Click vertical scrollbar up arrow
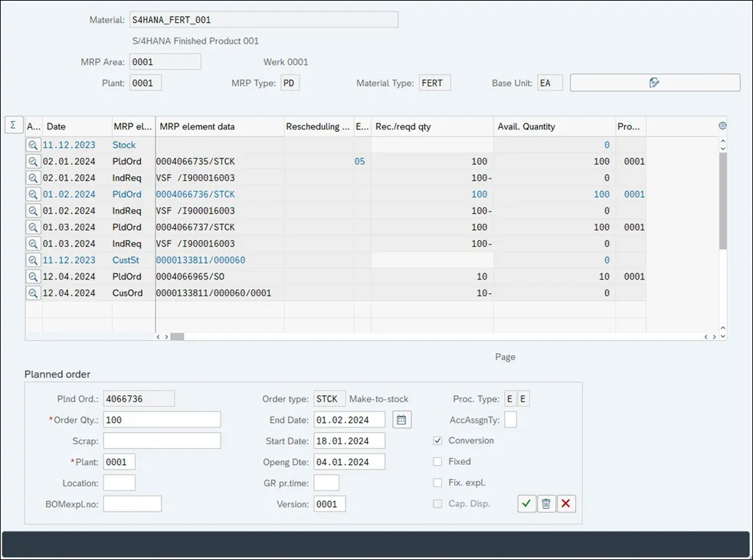Viewport: 753px width, 560px height. [723, 141]
